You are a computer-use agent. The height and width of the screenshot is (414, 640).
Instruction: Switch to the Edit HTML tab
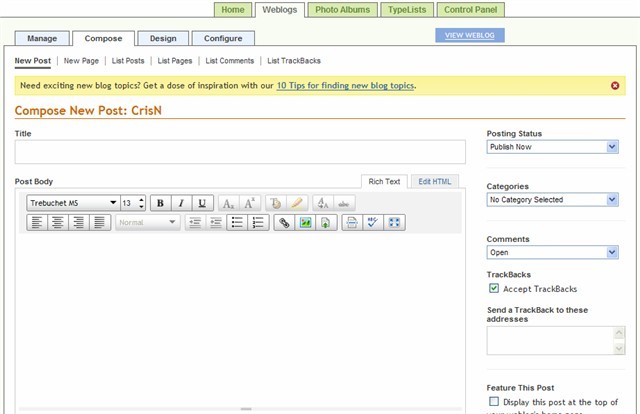pos(436,181)
